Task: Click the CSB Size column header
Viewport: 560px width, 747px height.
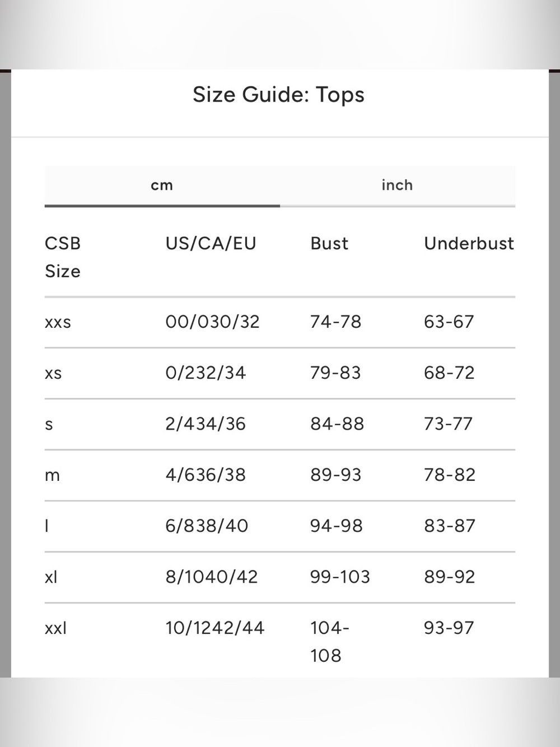Action: 63,257
